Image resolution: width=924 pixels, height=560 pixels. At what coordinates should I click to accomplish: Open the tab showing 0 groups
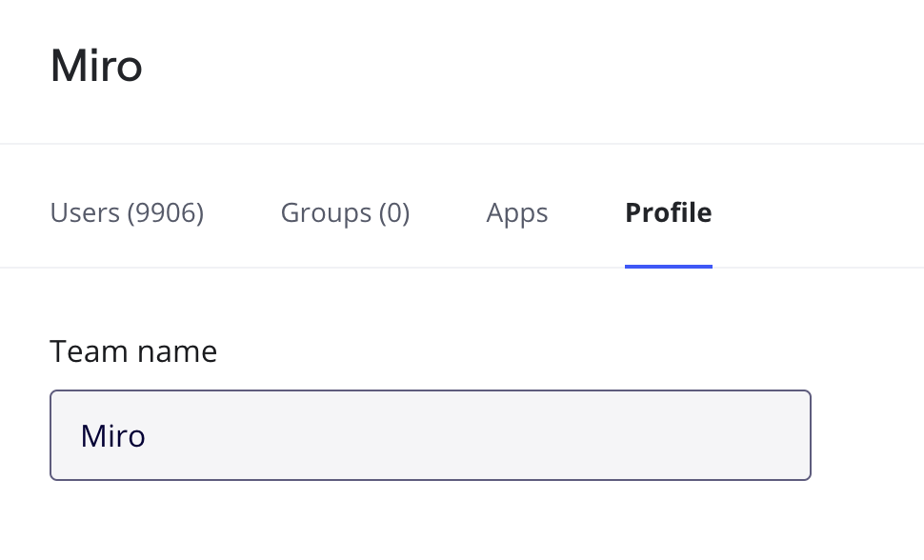pyautogui.click(x=345, y=212)
